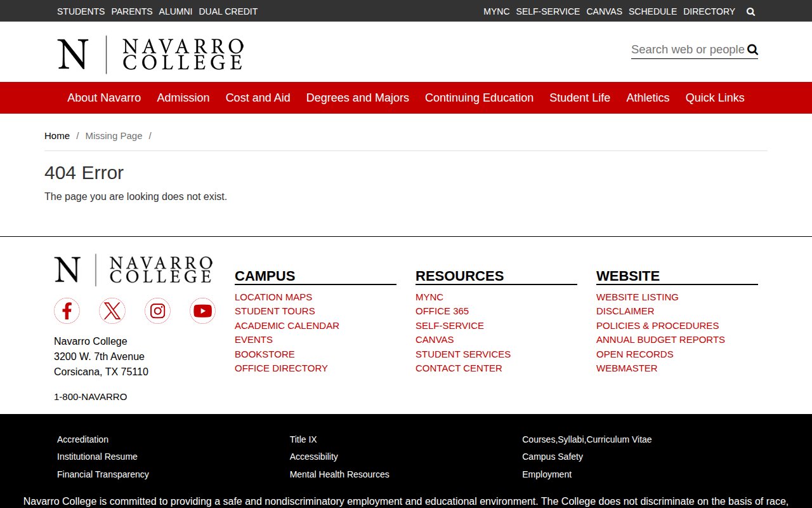Click the Navarro College header logo

coord(150,54)
